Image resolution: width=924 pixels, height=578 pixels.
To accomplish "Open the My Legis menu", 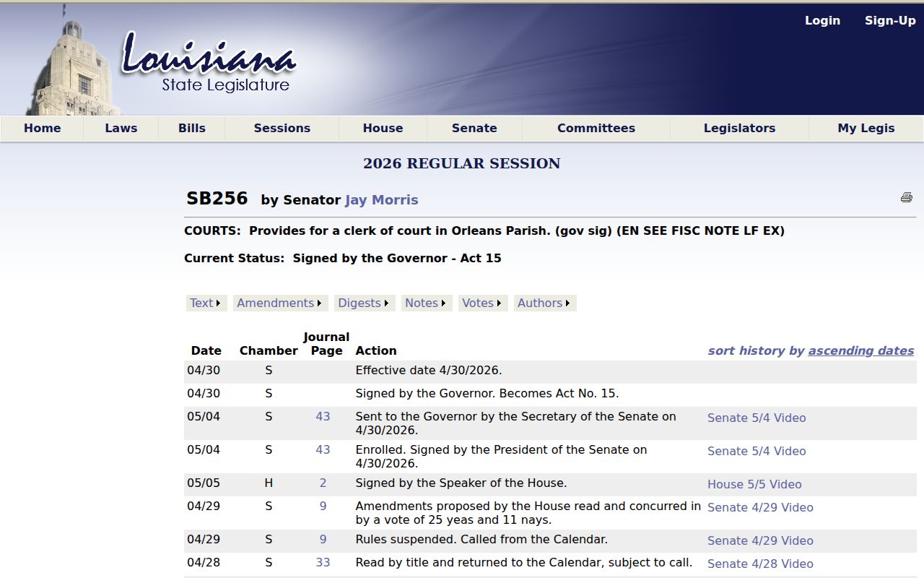I will (x=866, y=129).
